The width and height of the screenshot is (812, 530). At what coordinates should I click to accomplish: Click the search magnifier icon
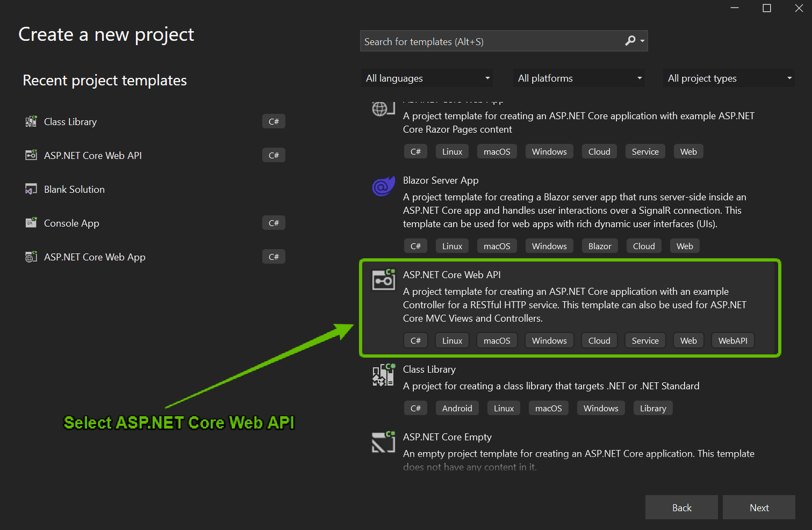pyautogui.click(x=630, y=41)
